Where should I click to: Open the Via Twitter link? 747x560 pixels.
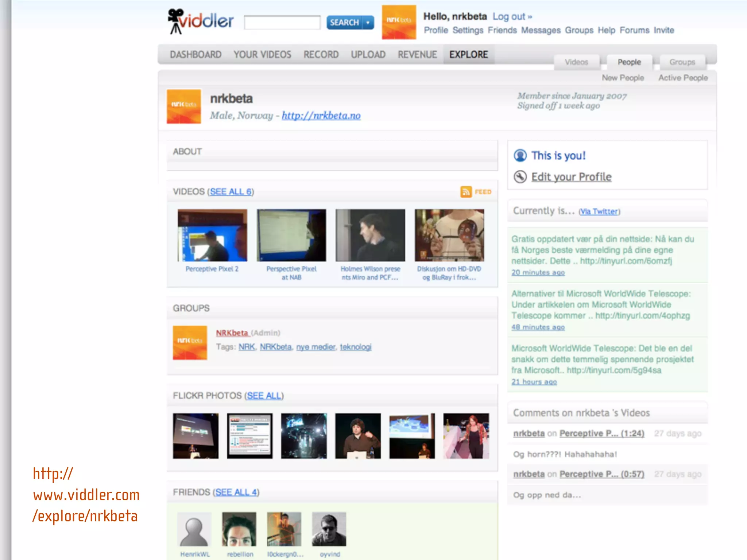599,211
